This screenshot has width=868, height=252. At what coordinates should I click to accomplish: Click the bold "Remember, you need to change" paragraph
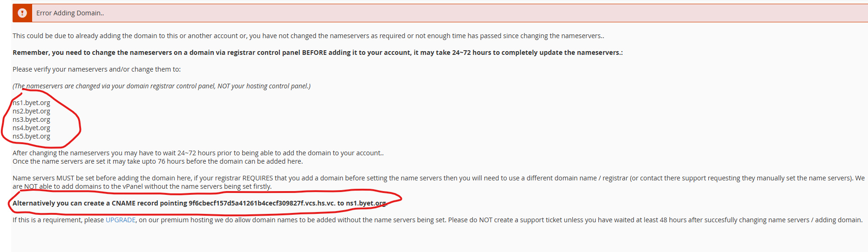click(317, 53)
